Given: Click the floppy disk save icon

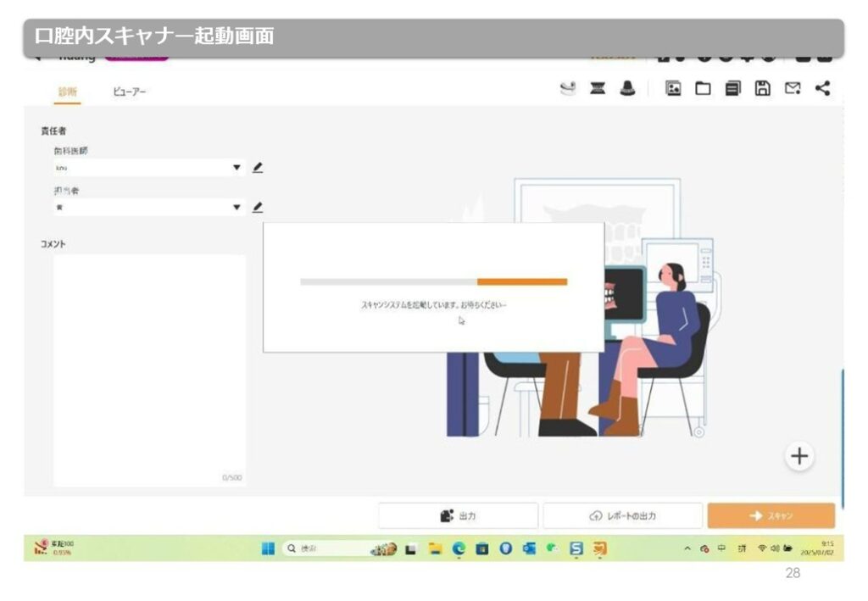Looking at the screenshot, I should 762,88.
